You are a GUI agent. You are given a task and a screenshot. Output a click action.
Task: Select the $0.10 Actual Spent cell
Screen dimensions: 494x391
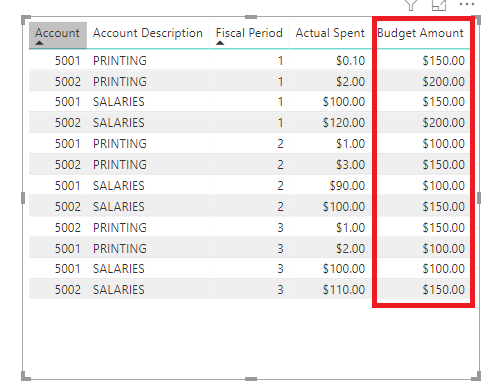(x=350, y=61)
